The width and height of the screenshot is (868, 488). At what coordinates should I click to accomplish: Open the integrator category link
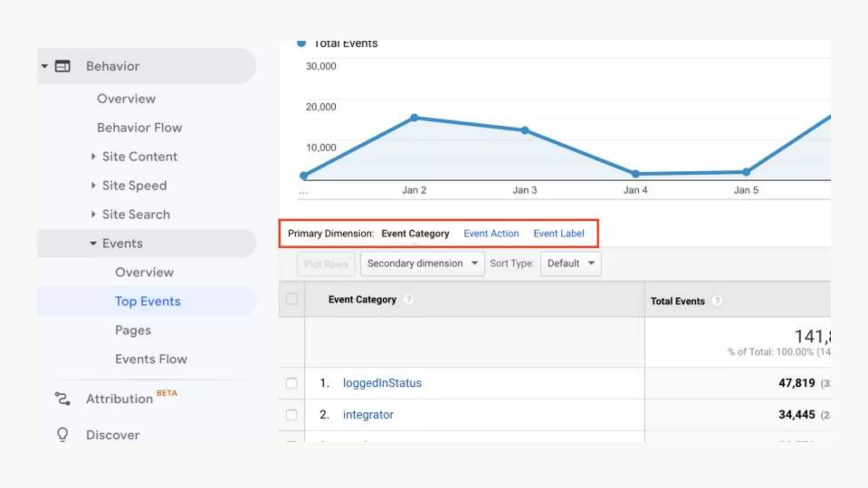(x=368, y=415)
